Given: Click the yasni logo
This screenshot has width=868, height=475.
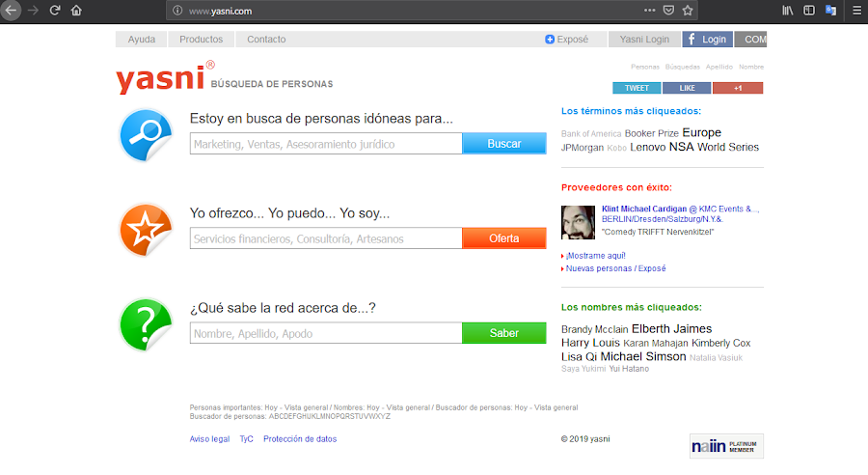Looking at the screenshot, I should coord(166,77).
